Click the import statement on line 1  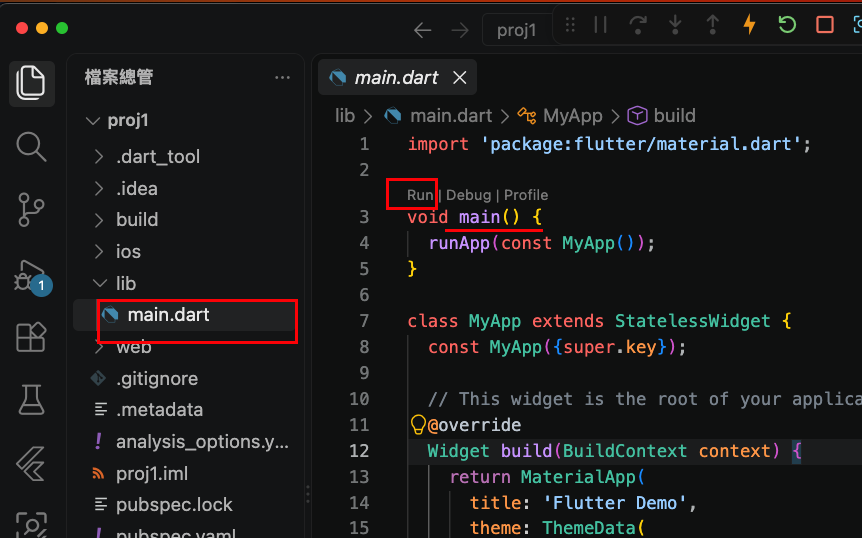[x=609, y=144]
